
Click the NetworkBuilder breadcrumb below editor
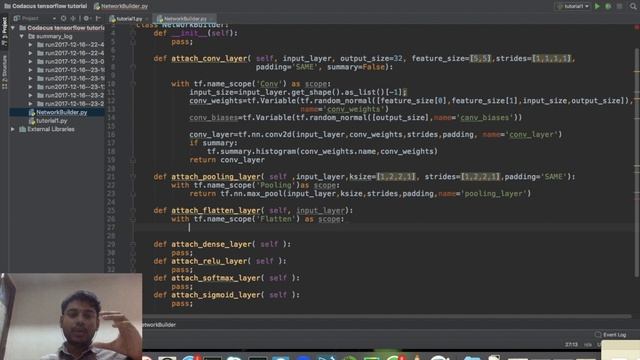159,325
